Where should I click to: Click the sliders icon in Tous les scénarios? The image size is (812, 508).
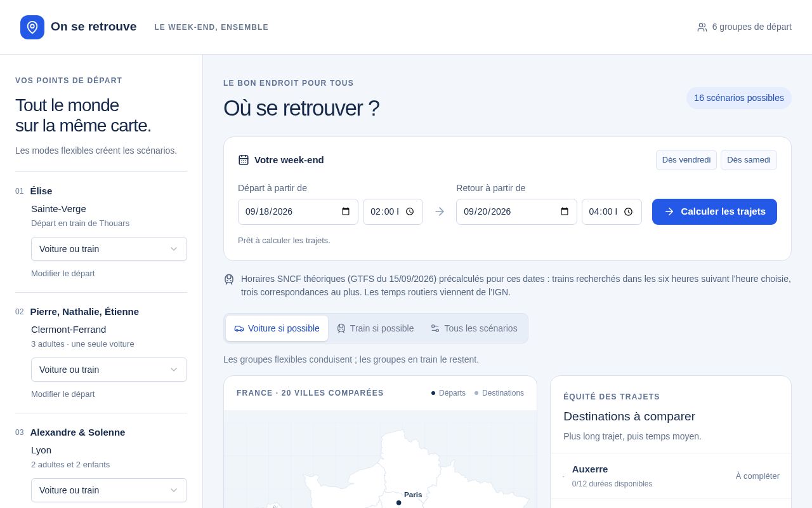tap(435, 328)
